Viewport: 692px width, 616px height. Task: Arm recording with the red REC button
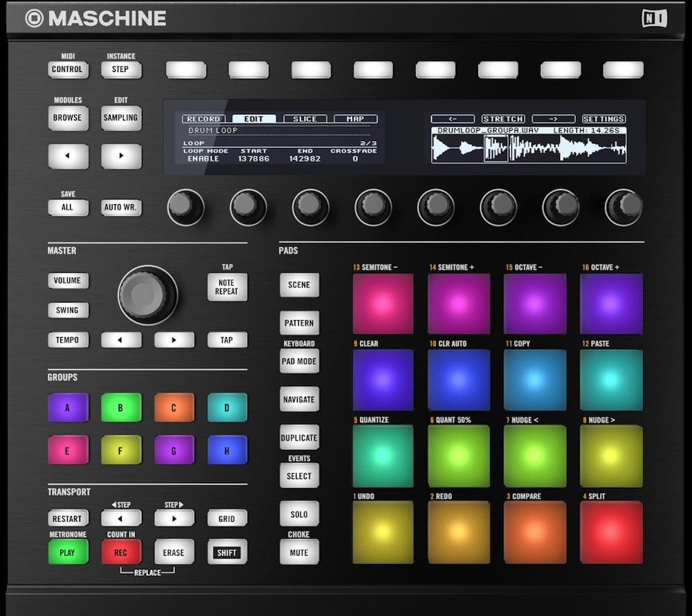(x=121, y=552)
